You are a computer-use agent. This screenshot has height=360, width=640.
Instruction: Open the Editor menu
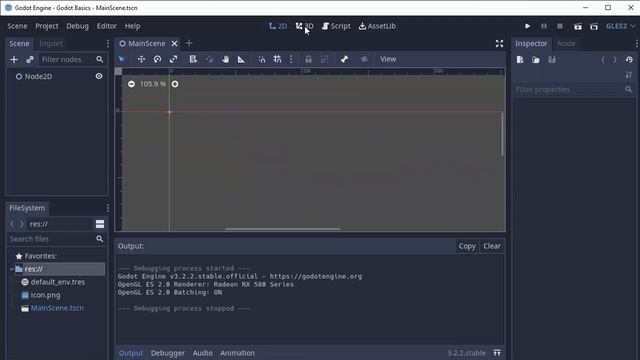(107, 26)
